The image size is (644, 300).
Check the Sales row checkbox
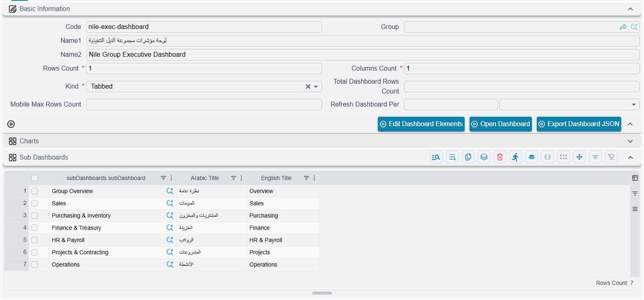[x=35, y=203]
